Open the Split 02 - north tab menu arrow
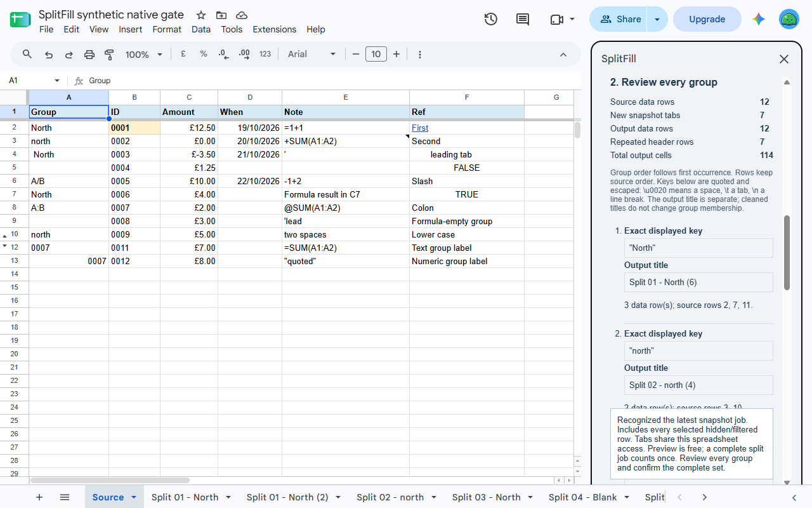 [434, 497]
